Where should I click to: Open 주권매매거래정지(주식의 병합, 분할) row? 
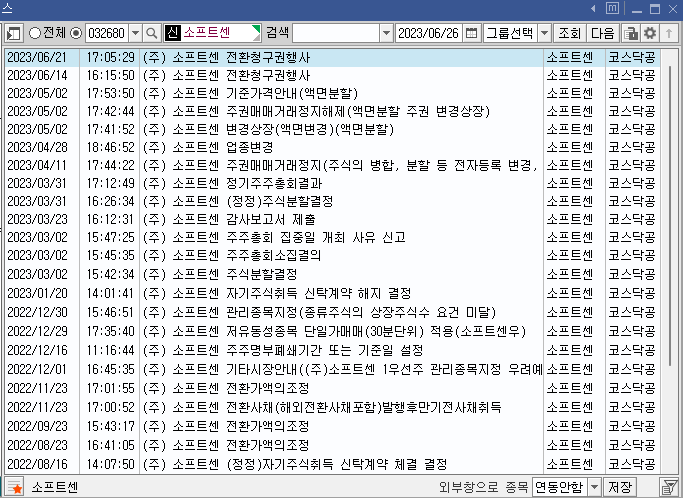332,165
